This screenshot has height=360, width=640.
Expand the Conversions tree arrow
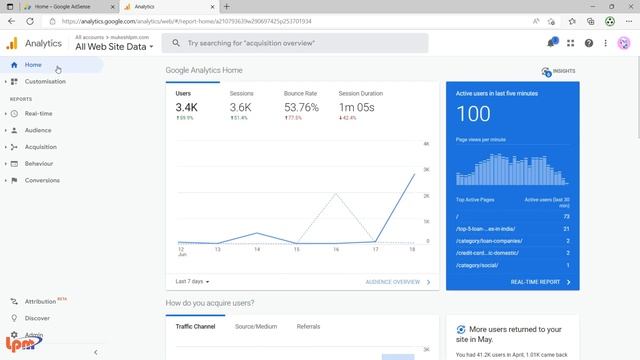[6, 180]
